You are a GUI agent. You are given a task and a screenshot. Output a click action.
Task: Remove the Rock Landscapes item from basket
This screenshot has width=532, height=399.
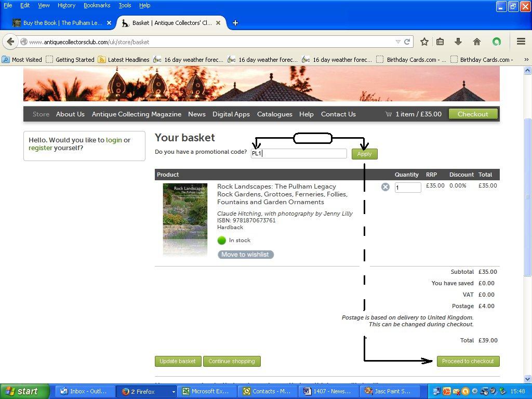pos(385,187)
